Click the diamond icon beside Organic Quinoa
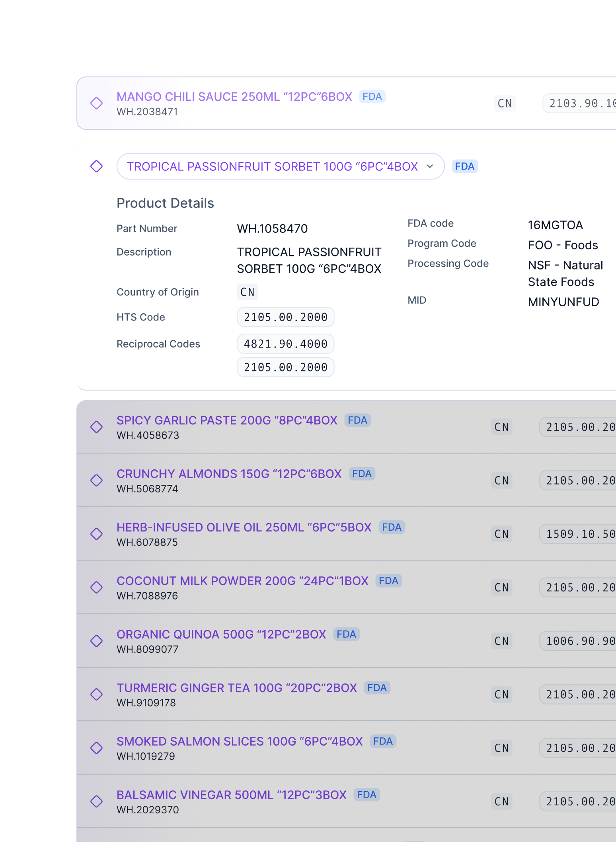This screenshot has height=842, width=616. click(x=96, y=641)
